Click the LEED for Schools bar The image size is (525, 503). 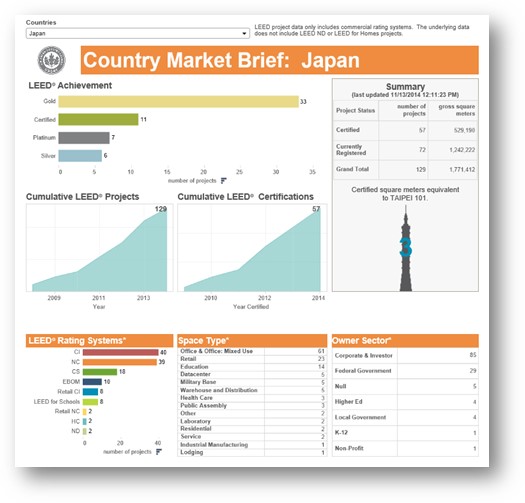point(90,402)
